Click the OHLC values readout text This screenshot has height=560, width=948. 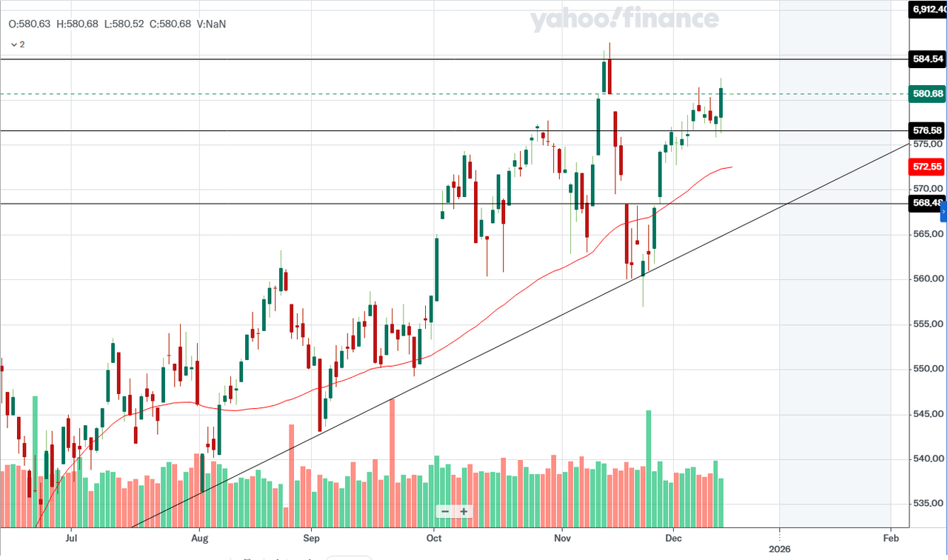point(117,24)
